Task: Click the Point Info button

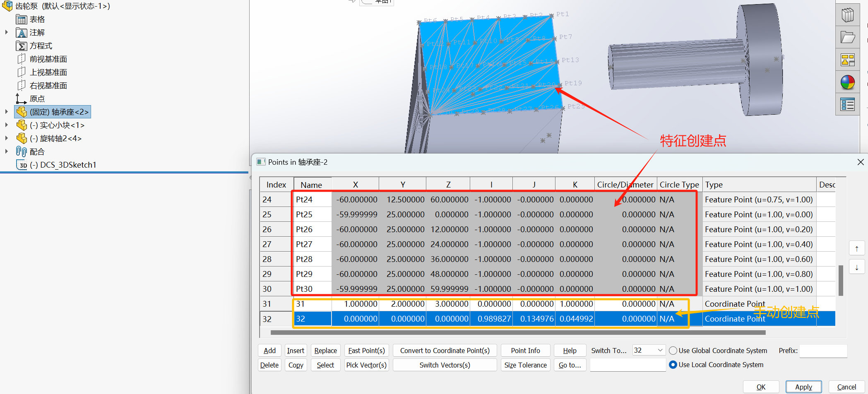Action: pos(525,350)
